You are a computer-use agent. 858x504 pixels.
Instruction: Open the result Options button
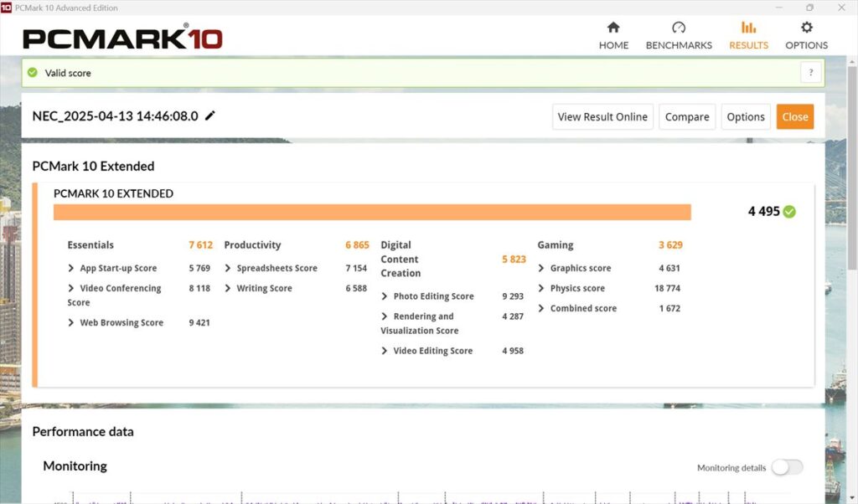pyautogui.click(x=745, y=116)
